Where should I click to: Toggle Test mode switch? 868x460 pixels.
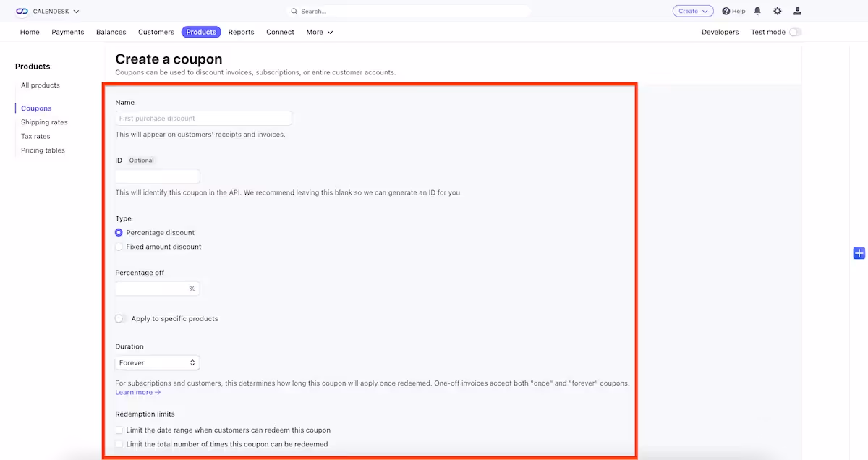[795, 33]
